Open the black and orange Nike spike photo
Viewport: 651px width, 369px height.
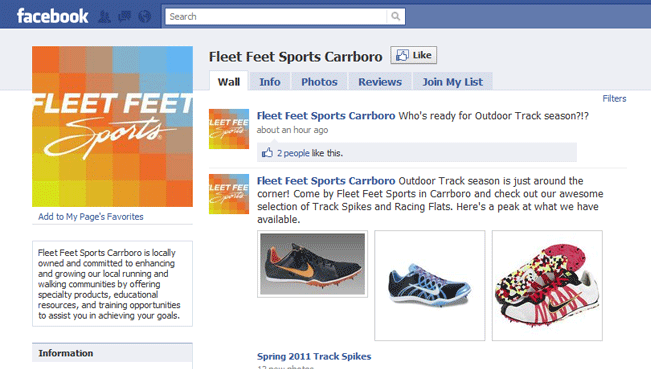pyautogui.click(x=312, y=264)
